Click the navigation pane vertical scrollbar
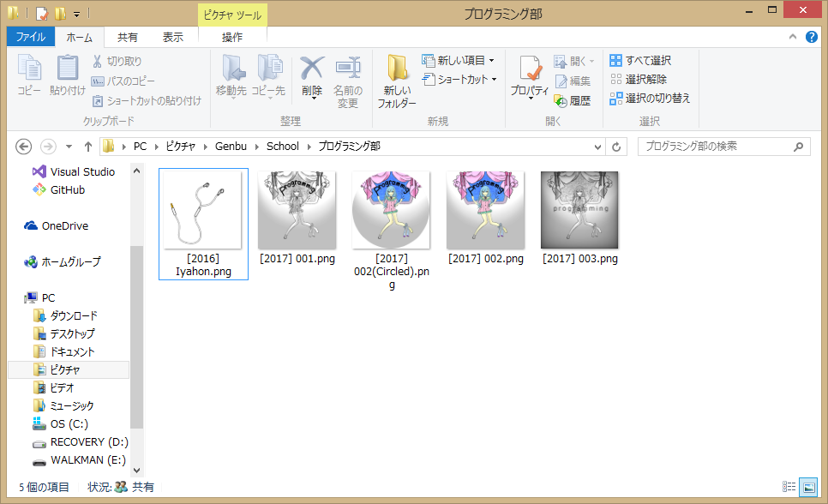 136,334
